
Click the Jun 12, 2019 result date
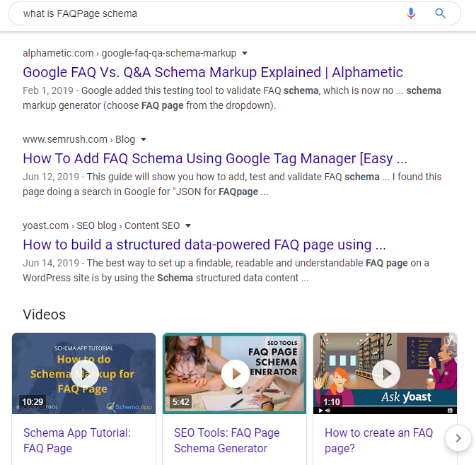coord(51,177)
